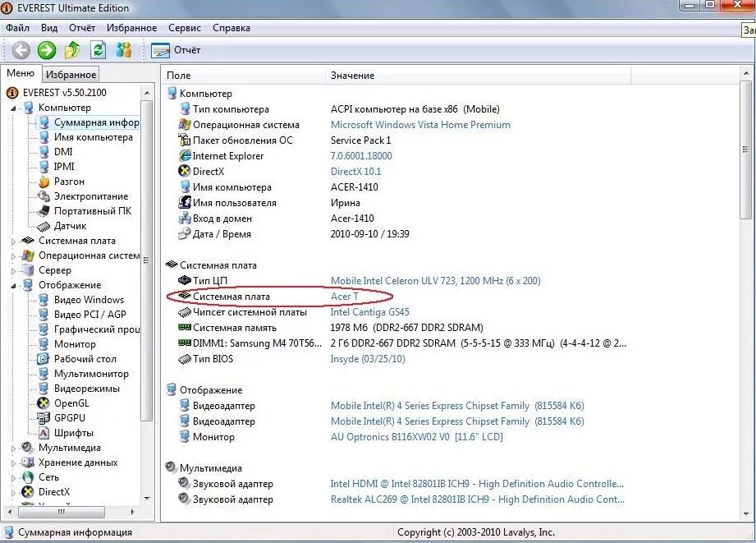The image size is (756, 543).
Task: Switch to the Избранное tab in sidebar
Action: [71, 74]
